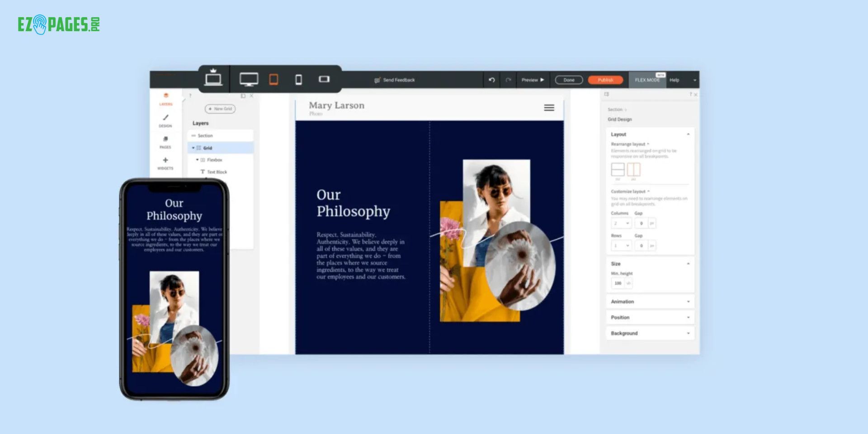
Task: Click the phone mockup Our Philosophy heading
Action: coord(174,209)
